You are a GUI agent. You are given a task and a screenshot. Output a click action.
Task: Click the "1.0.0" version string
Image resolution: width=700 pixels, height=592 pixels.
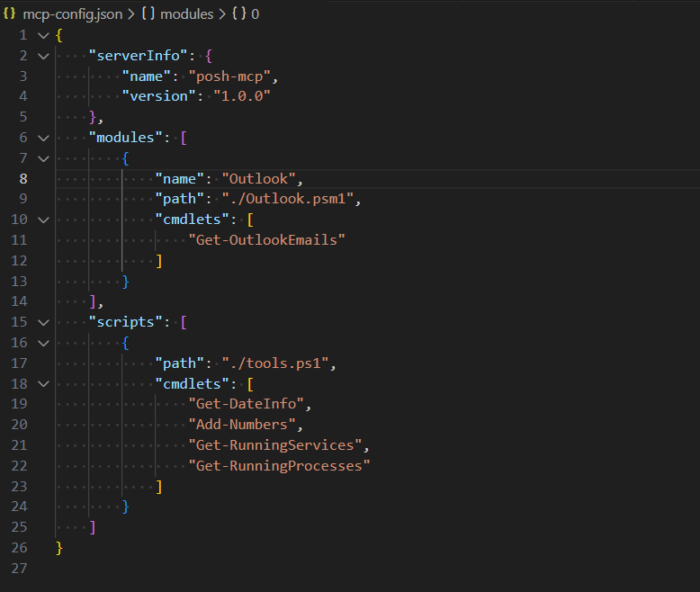[x=242, y=96]
